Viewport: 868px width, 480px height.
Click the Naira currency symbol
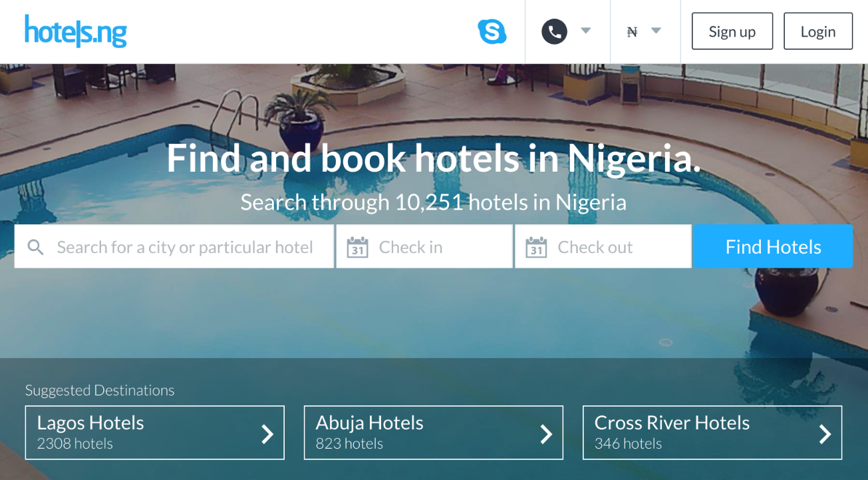pyautogui.click(x=631, y=31)
